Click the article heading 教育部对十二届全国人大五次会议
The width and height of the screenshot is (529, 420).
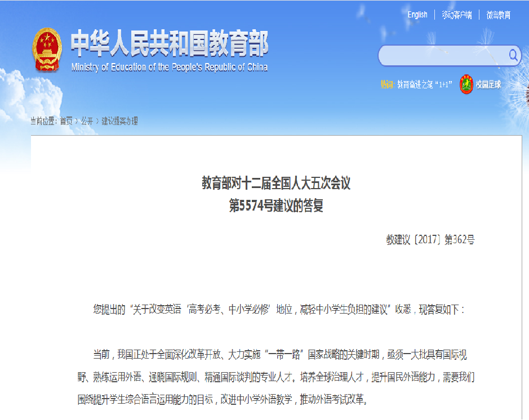276,184
